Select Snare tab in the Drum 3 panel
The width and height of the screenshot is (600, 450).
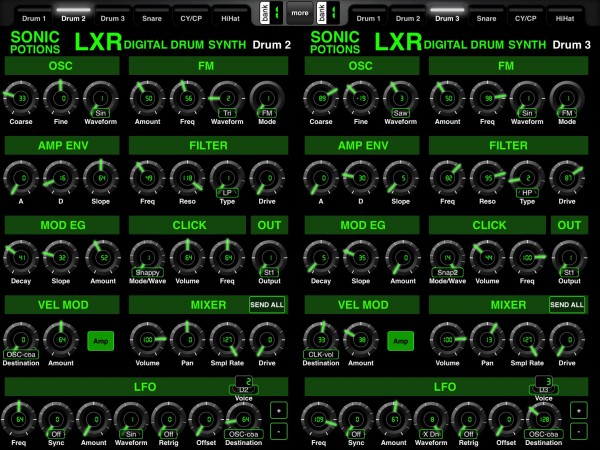pos(486,16)
